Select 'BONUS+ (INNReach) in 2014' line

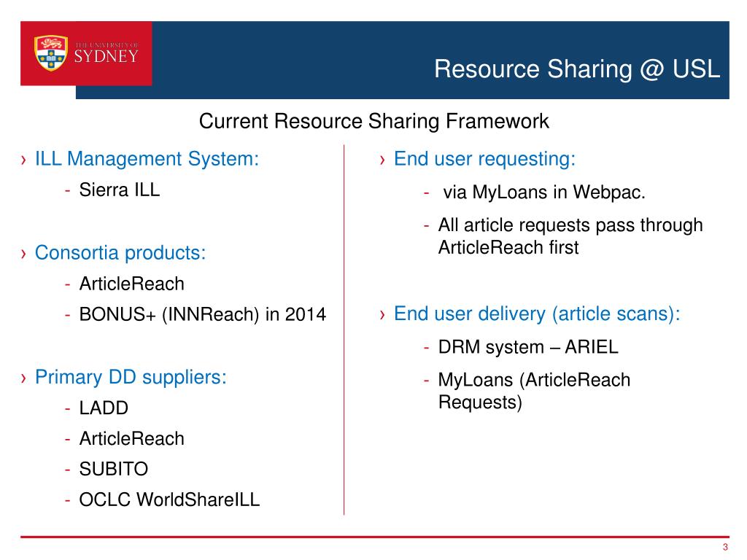coord(203,314)
